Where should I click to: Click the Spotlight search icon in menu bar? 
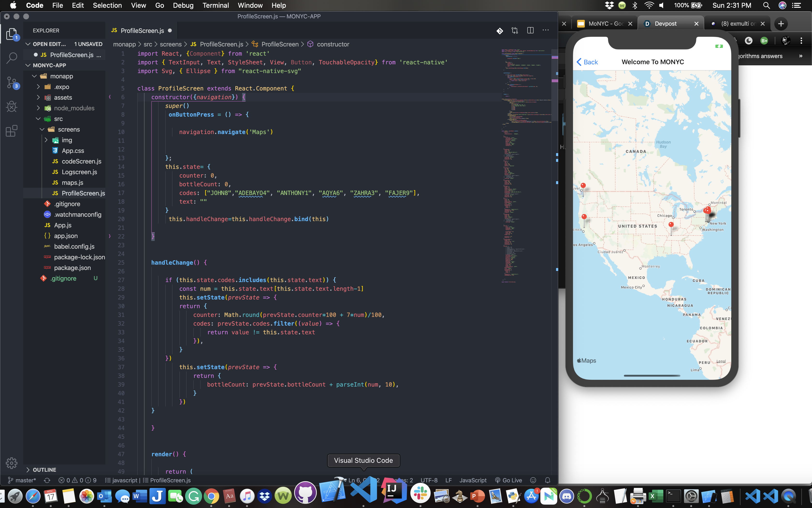point(766,5)
